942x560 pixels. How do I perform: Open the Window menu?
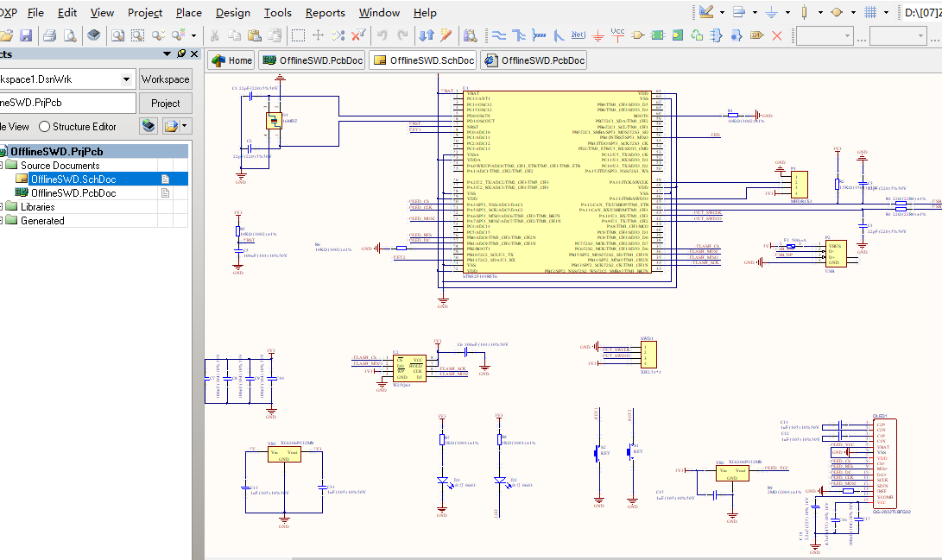point(379,13)
